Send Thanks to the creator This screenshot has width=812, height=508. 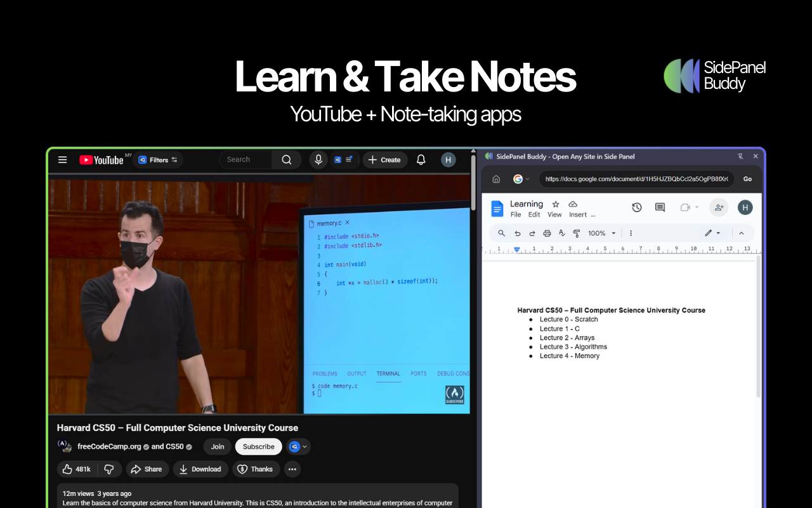point(256,469)
